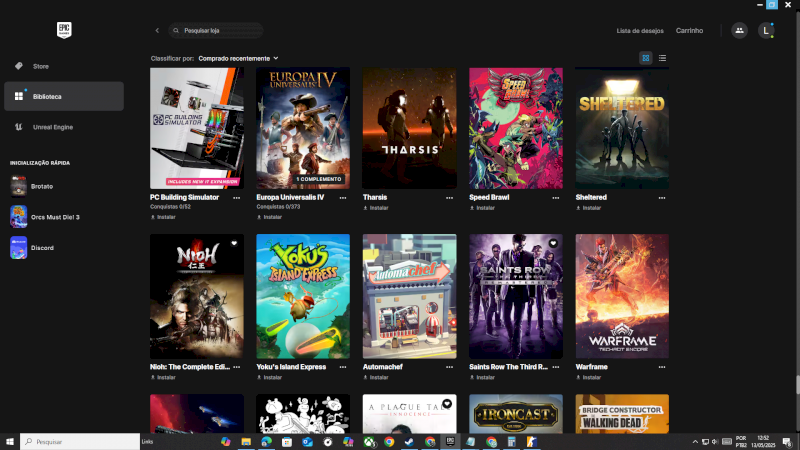This screenshot has width=800, height=450.
Task: Open Yoku's Island Express options menu
Action: pos(343,367)
